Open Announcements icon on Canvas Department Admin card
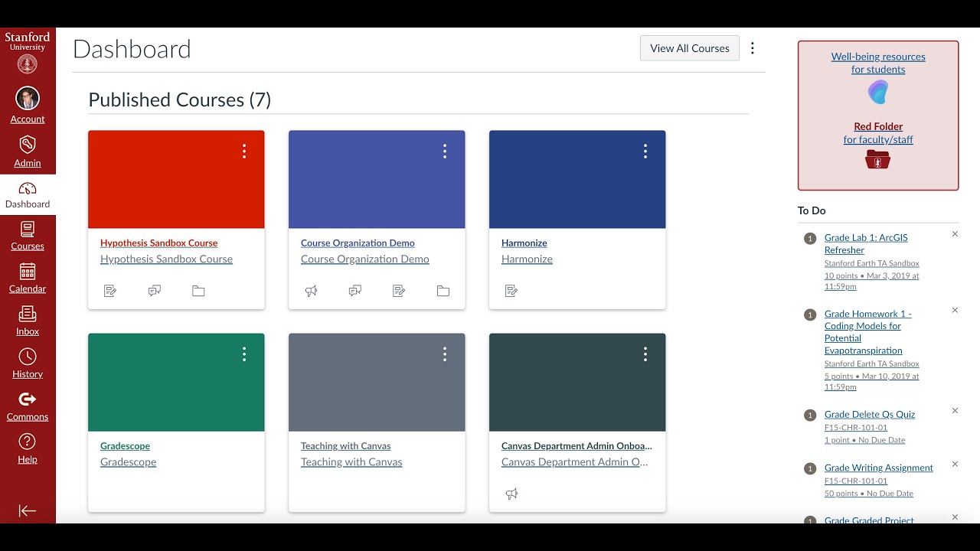Image resolution: width=980 pixels, height=551 pixels. (x=511, y=494)
